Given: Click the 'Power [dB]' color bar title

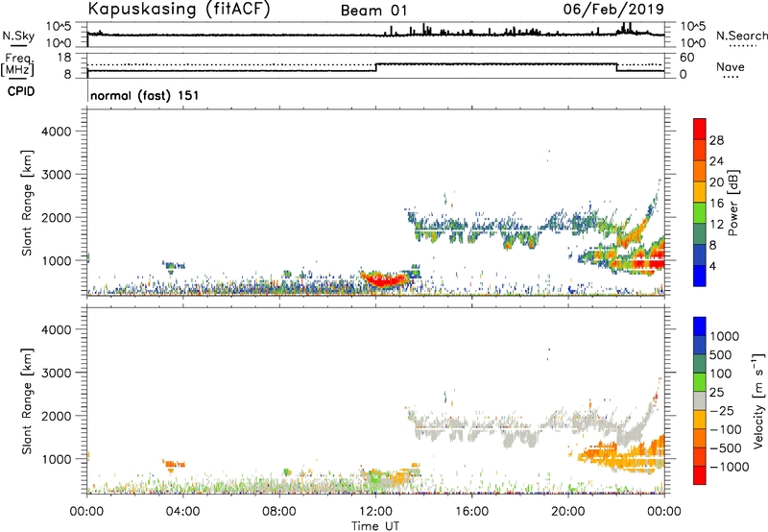Looking at the screenshot, I should pos(733,203).
